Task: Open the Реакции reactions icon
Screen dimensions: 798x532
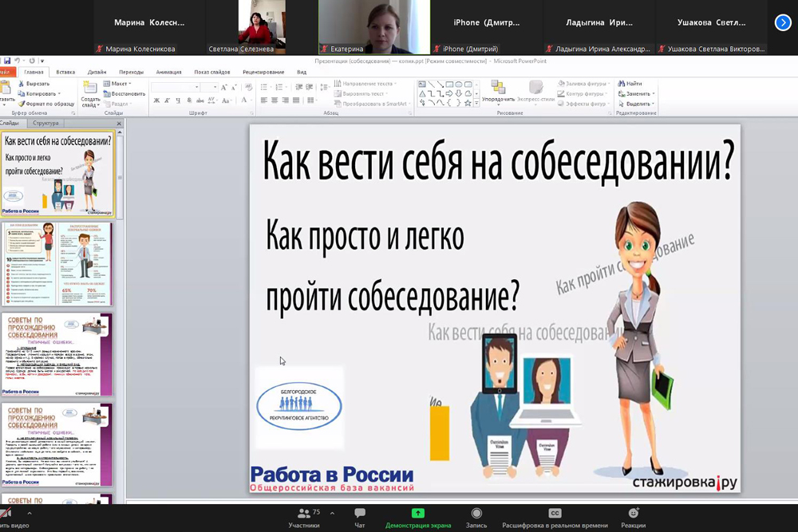Action: 634,514
